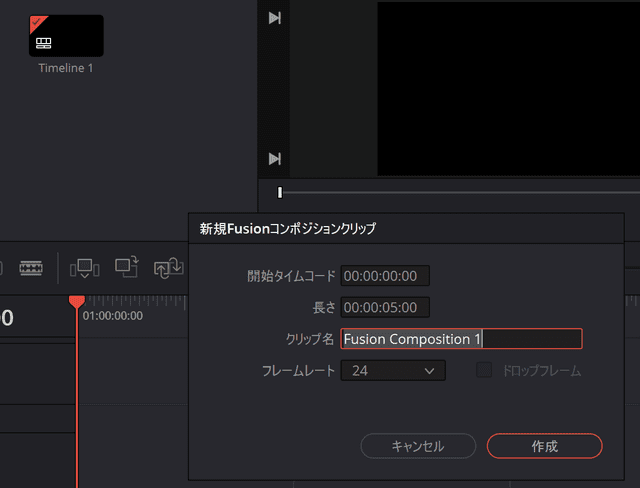This screenshot has height=488, width=640.
Task: Click the 作成 button
Action: (x=544, y=446)
